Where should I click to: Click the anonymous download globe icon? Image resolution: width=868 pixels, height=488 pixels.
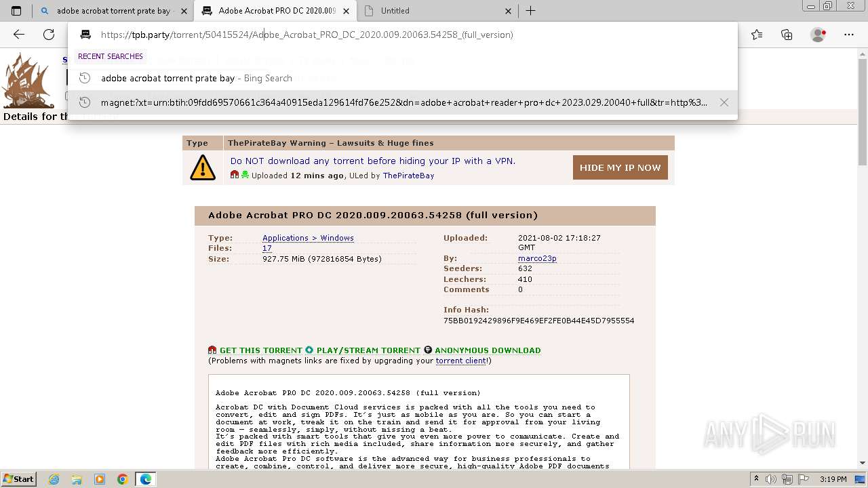click(x=428, y=350)
